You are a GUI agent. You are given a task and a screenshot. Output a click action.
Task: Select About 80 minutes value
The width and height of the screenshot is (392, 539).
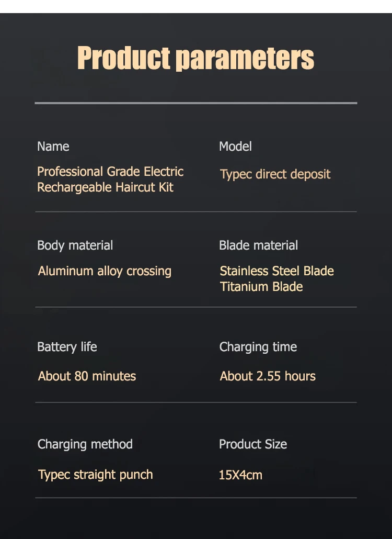pos(87,376)
